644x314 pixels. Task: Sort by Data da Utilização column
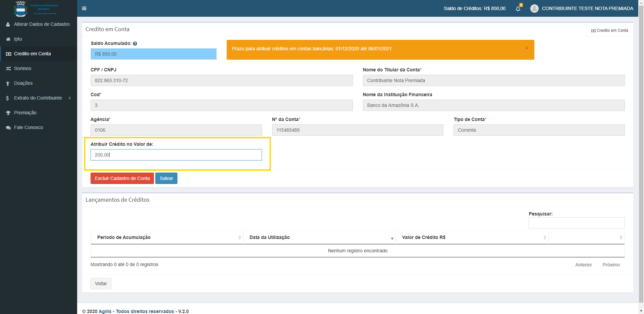pos(319,237)
